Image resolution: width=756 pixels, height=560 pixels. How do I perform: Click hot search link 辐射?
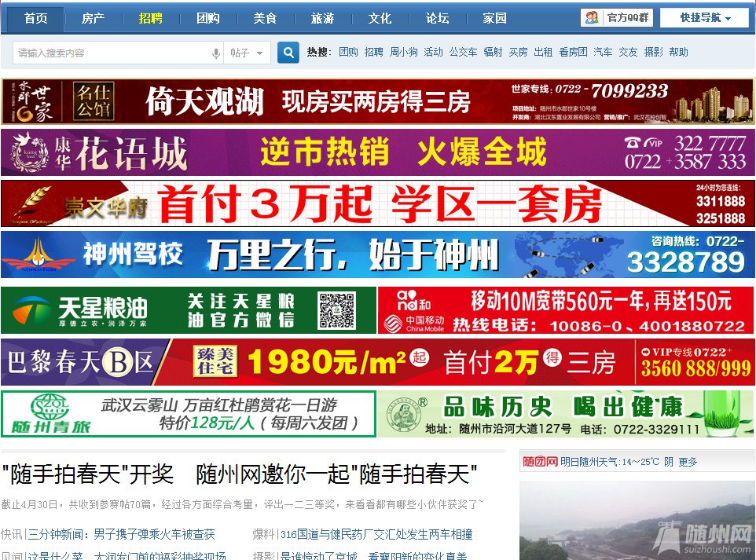tap(493, 52)
